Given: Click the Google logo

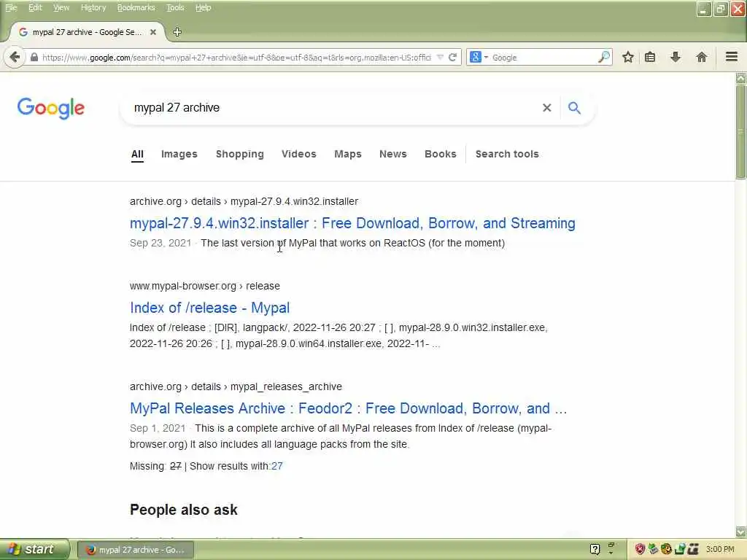Looking at the screenshot, I should 51,109.
